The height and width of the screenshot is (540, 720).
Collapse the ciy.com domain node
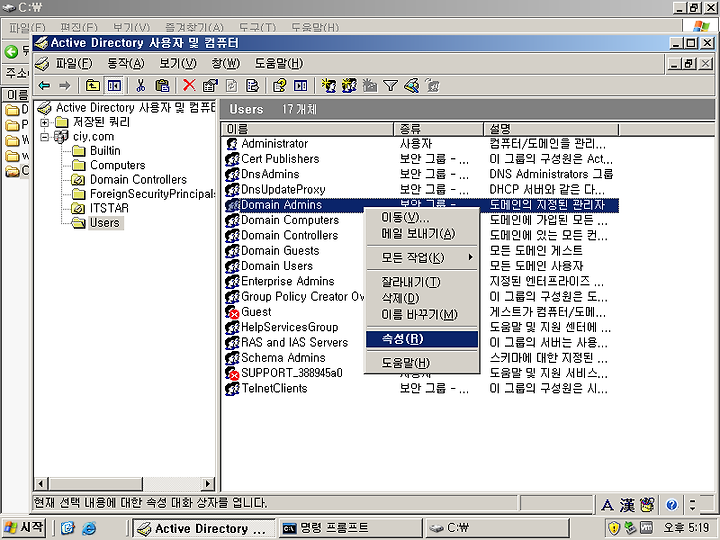(45, 137)
